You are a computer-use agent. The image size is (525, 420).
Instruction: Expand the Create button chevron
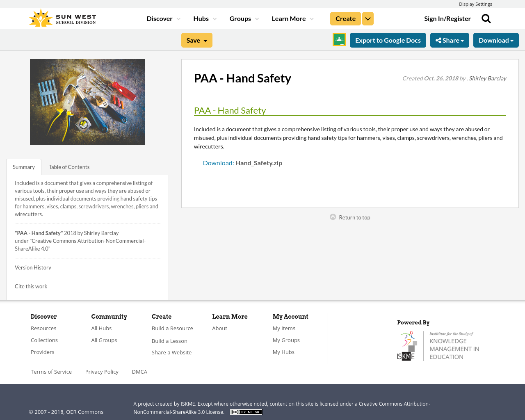tap(367, 18)
